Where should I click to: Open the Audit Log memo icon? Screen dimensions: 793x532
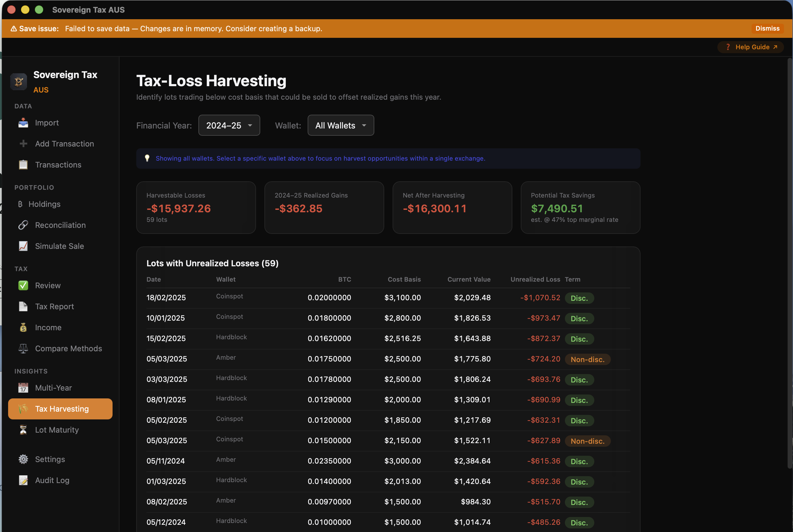pyautogui.click(x=23, y=480)
